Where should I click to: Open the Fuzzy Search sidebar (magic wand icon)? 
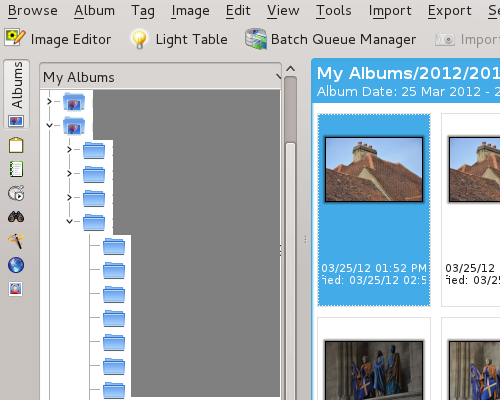16,241
